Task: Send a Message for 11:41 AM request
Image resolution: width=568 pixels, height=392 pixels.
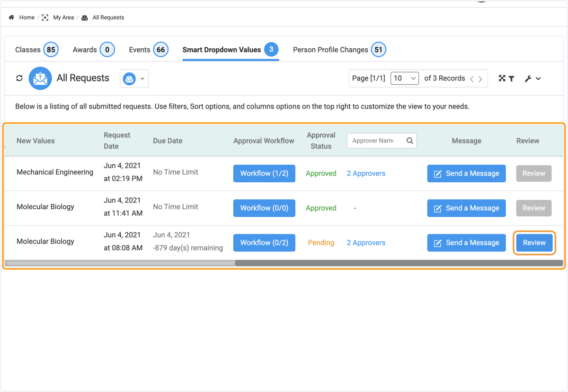Action: coord(467,208)
